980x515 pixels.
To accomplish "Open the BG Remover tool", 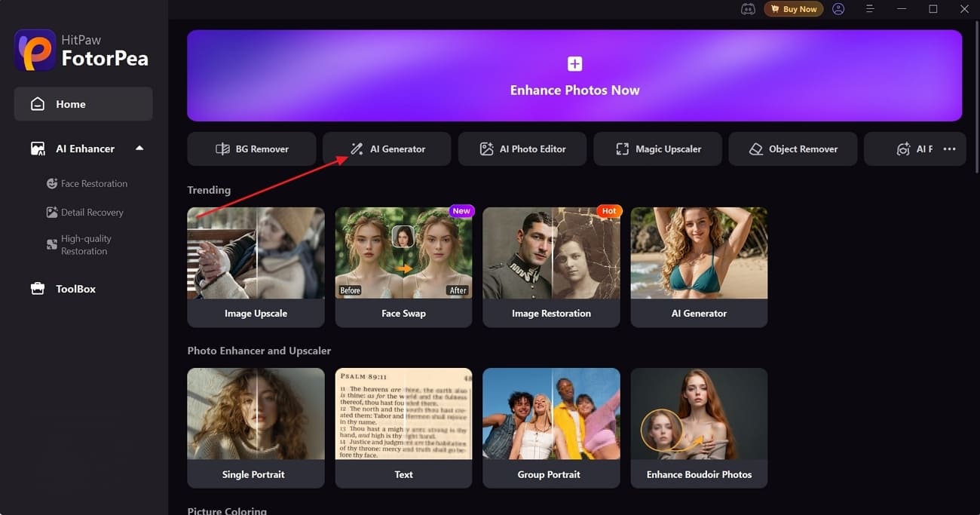I will click(x=252, y=149).
